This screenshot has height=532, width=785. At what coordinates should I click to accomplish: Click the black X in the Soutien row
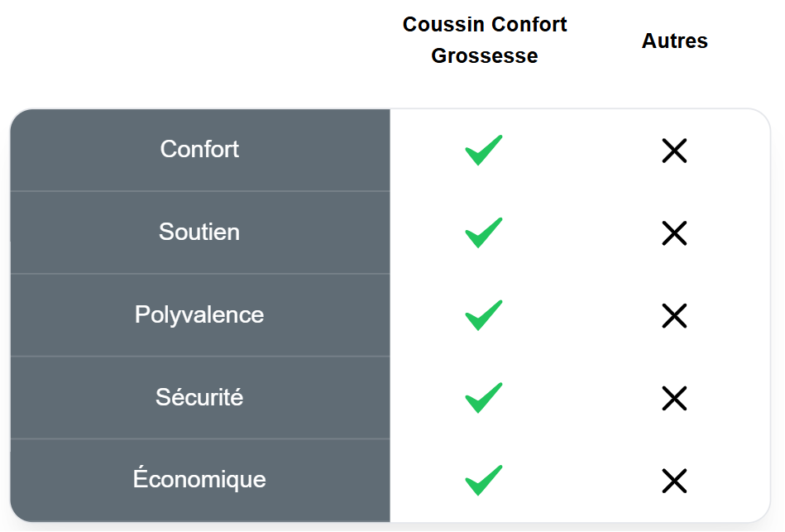(x=674, y=233)
